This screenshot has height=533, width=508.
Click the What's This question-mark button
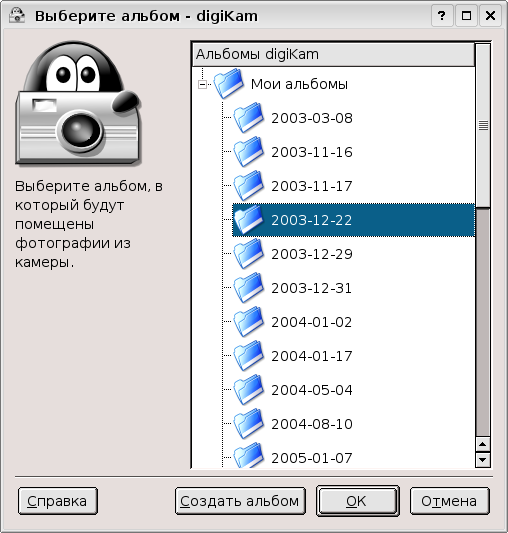tap(442, 16)
